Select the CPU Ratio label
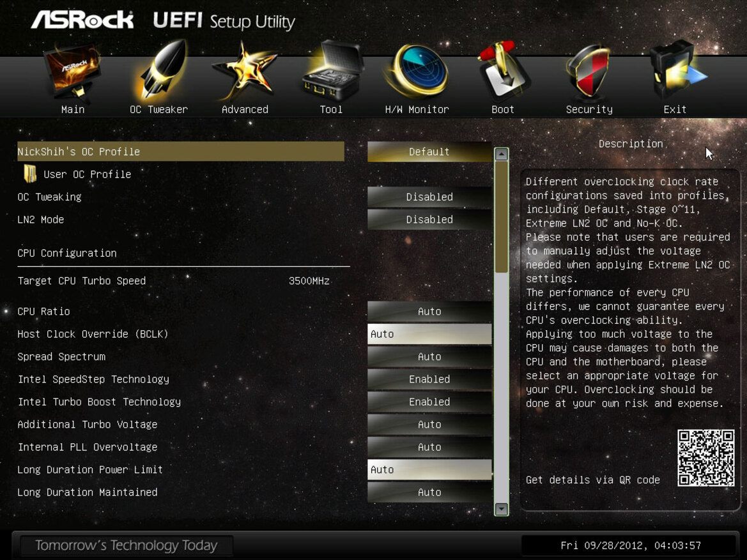747x560 pixels. pos(44,312)
